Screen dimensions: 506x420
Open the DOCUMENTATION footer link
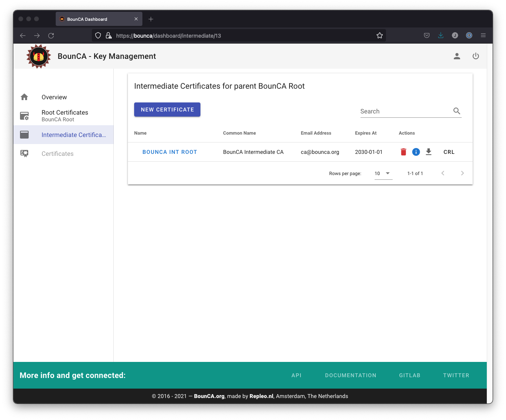click(x=351, y=375)
